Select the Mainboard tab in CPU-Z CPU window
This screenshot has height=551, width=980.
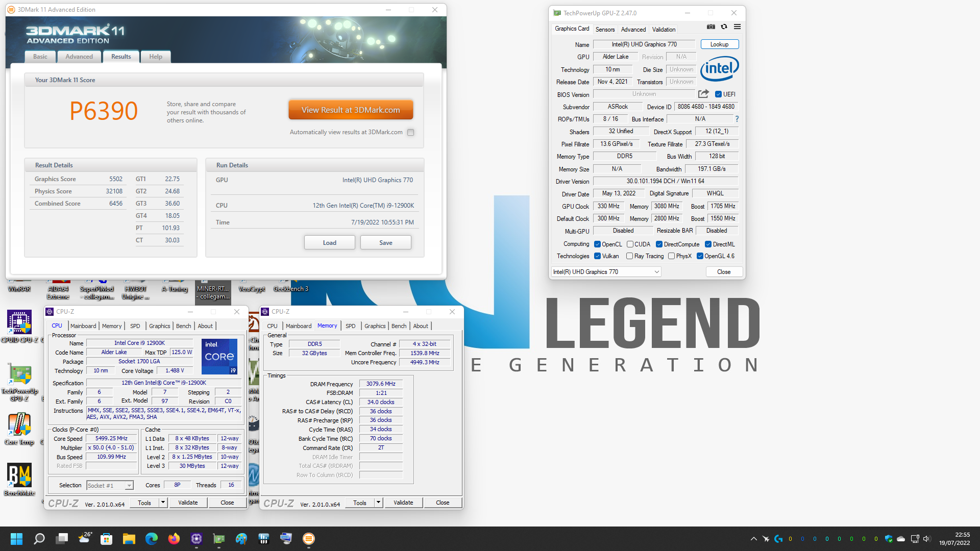(83, 326)
